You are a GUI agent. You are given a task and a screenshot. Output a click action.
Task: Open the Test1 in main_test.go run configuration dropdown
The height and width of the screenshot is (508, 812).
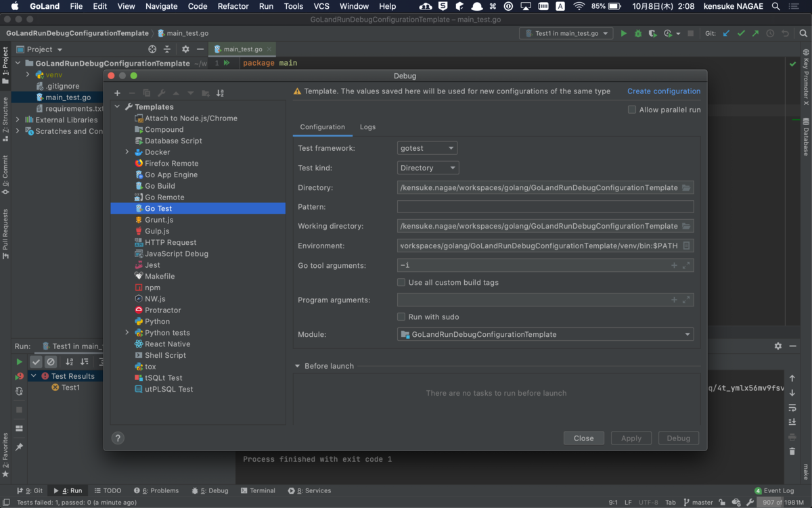(566, 33)
